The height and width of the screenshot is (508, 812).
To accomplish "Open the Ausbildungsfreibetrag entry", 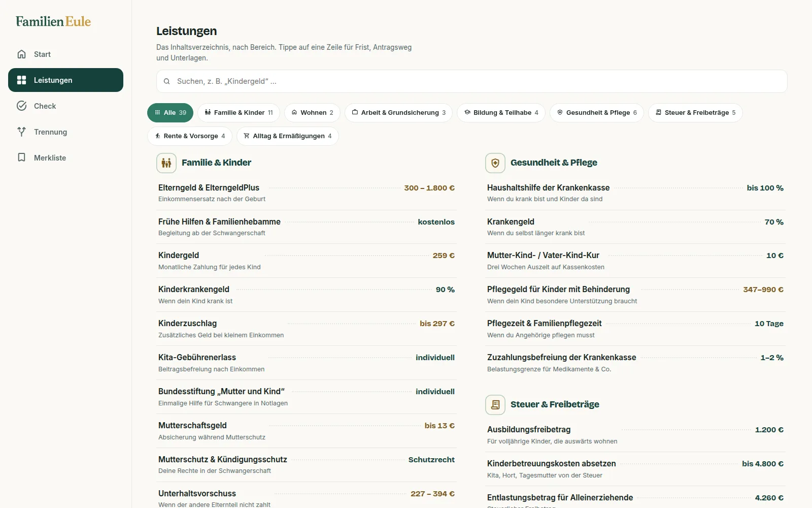I will [x=635, y=435].
